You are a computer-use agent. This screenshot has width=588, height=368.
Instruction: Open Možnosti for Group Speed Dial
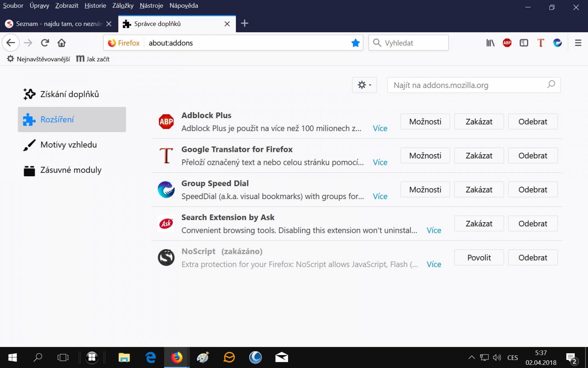click(425, 190)
